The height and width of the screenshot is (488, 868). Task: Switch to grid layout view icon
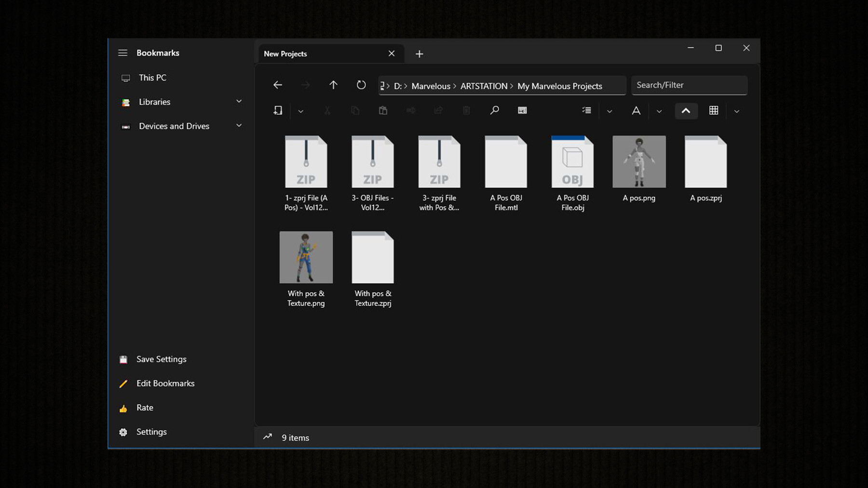(714, 111)
